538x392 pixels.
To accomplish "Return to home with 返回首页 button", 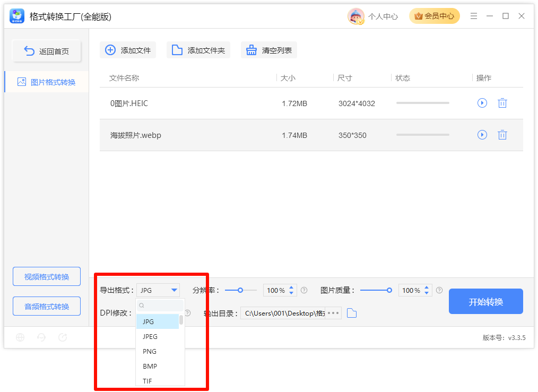I will 47,51.
